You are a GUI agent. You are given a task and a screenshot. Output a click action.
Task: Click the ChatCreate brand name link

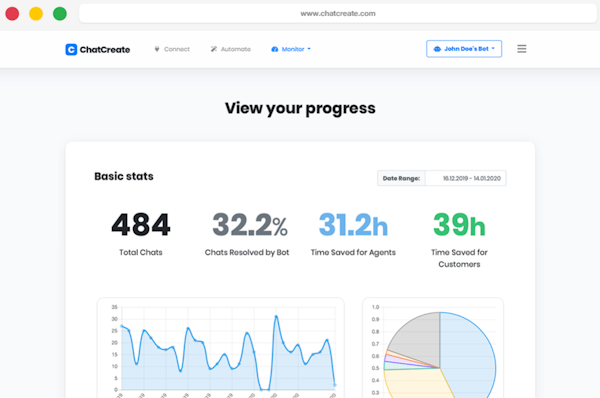pos(105,49)
